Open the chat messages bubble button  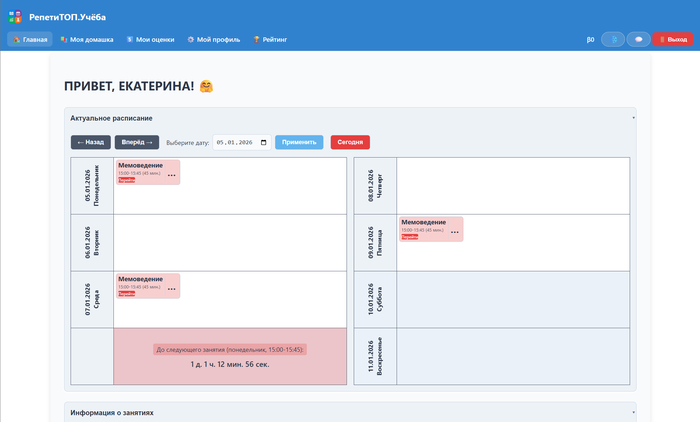tap(638, 39)
